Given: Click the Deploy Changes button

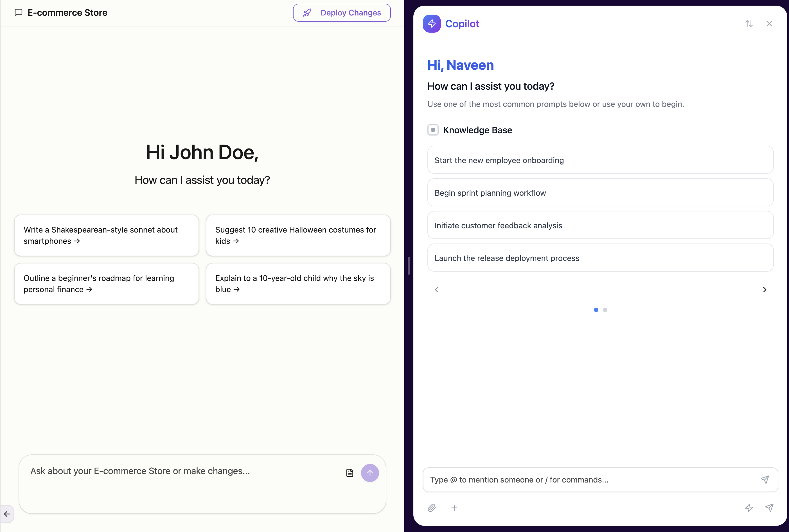Looking at the screenshot, I should [342, 13].
